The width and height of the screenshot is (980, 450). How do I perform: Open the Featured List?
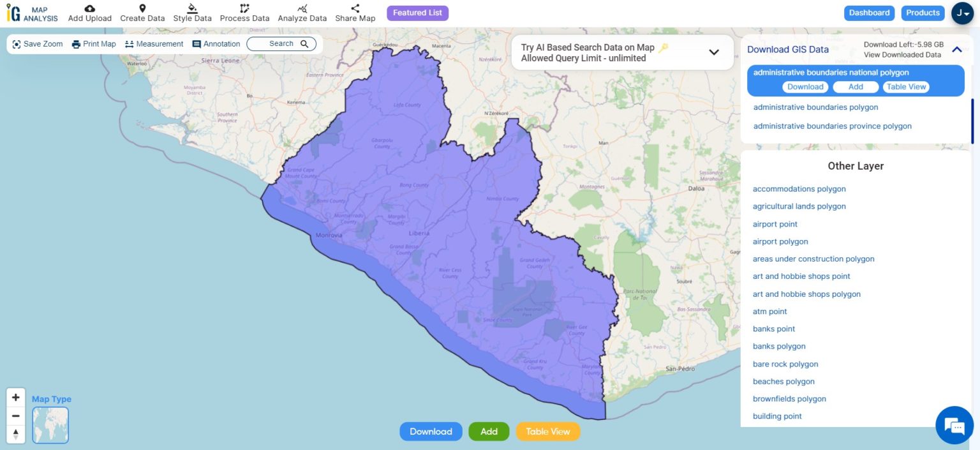pyautogui.click(x=417, y=13)
